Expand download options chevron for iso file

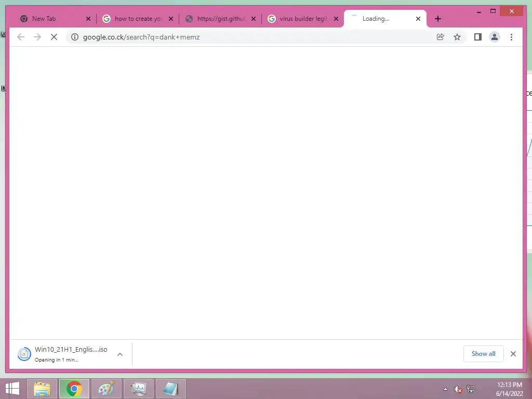coord(120,354)
